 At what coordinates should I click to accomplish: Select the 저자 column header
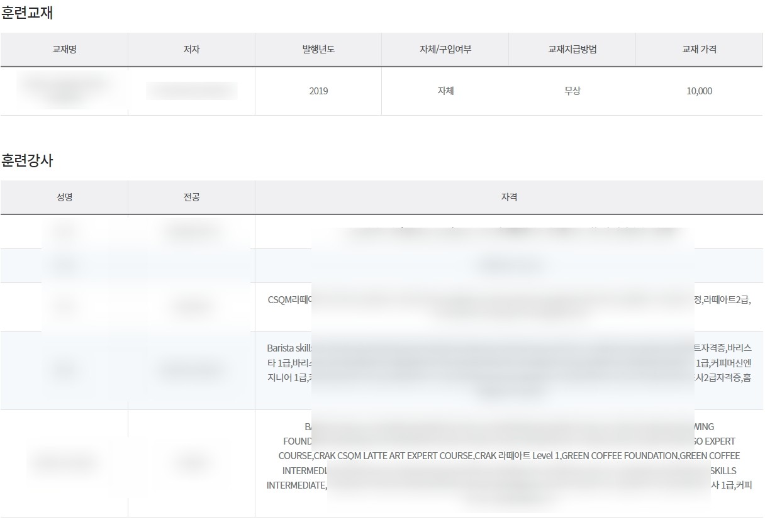(x=191, y=50)
